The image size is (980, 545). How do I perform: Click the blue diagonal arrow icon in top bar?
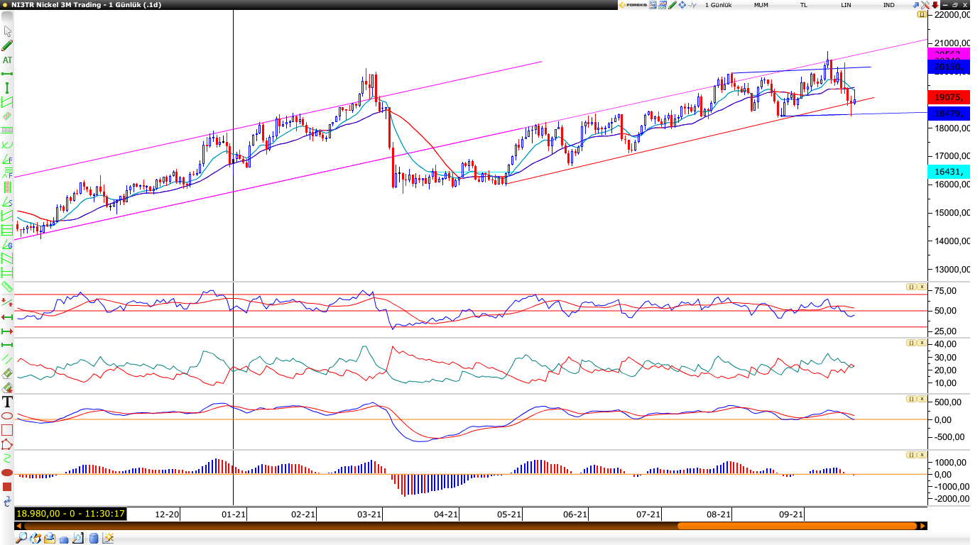tap(916, 5)
